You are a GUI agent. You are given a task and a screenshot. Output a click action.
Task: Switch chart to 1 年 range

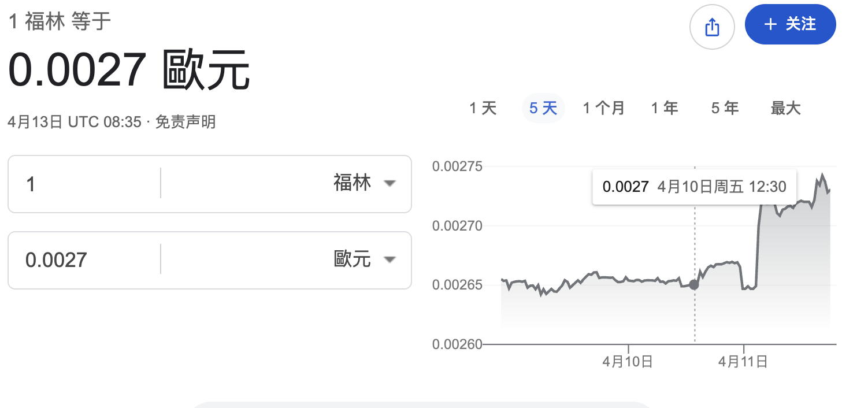(665, 108)
